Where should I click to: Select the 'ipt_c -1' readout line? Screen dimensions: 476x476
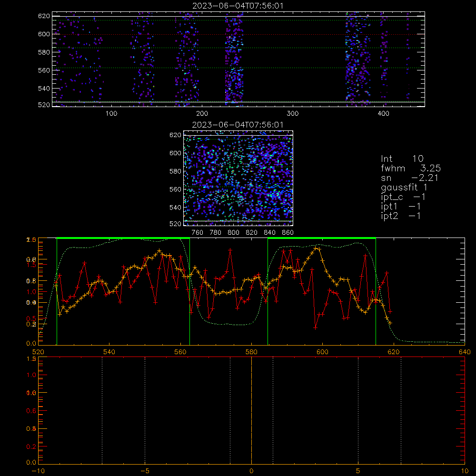coord(403,197)
